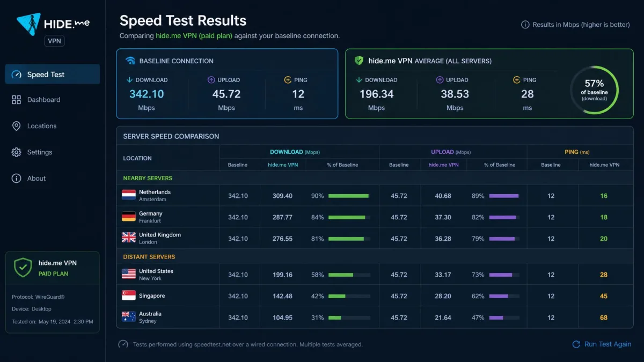
Task: Open the Dashboard menu item
Action: 52,100
